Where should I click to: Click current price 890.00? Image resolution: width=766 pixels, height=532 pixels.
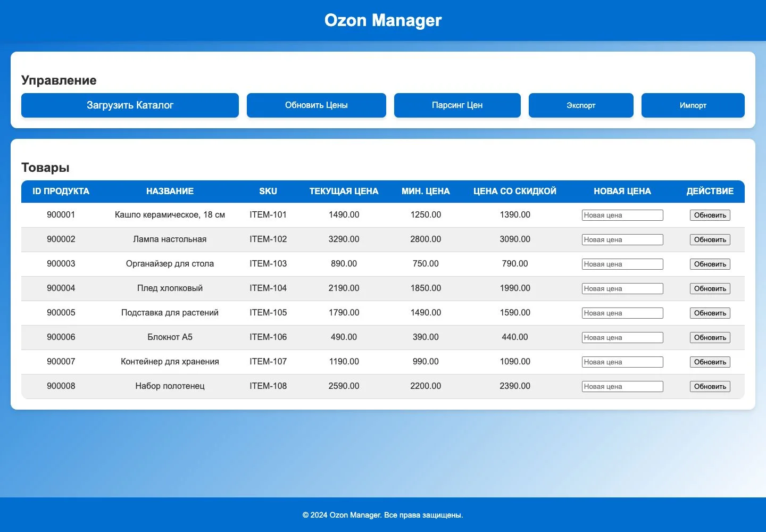point(344,264)
